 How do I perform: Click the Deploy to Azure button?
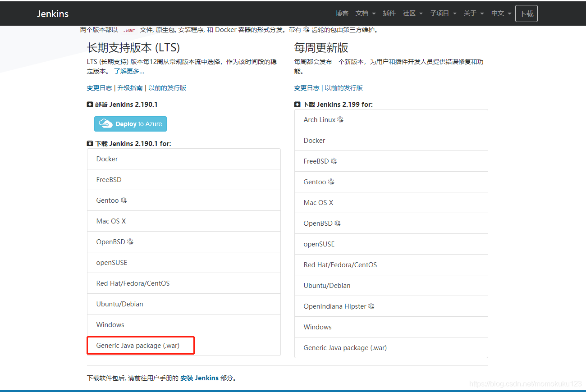(x=130, y=123)
